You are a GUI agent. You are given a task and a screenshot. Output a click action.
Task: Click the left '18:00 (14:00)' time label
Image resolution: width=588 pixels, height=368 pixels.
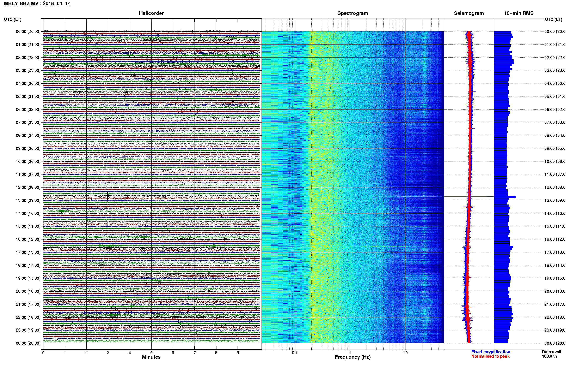pos(28,265)
